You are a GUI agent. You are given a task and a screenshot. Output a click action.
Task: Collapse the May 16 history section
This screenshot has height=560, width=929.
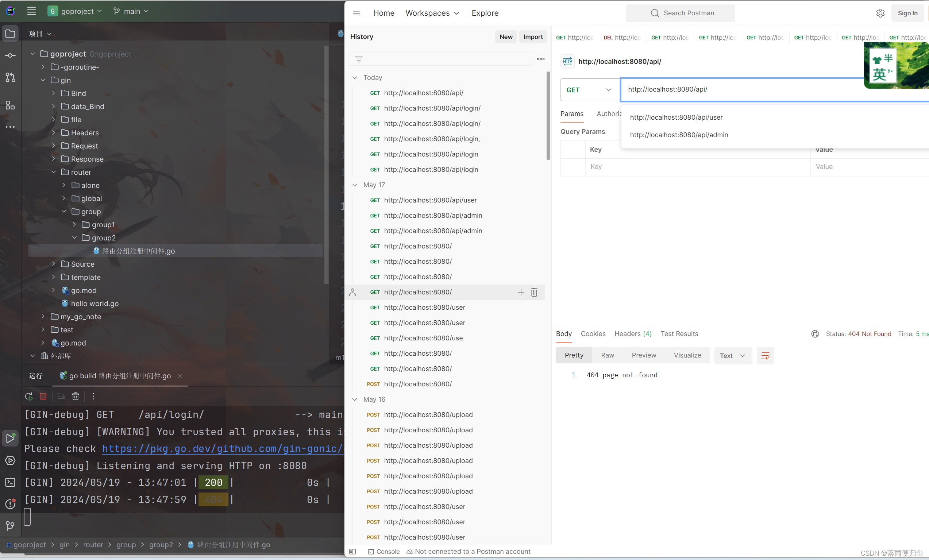[354, 399]
